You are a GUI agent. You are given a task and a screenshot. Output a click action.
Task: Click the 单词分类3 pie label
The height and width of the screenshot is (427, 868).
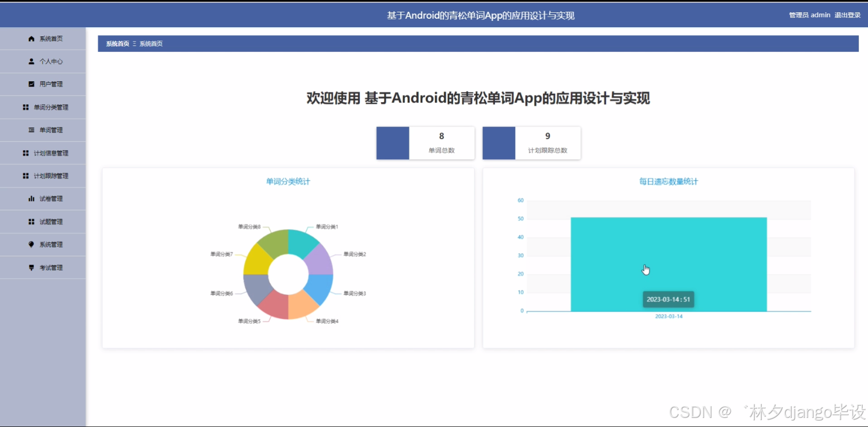point(354,293)
